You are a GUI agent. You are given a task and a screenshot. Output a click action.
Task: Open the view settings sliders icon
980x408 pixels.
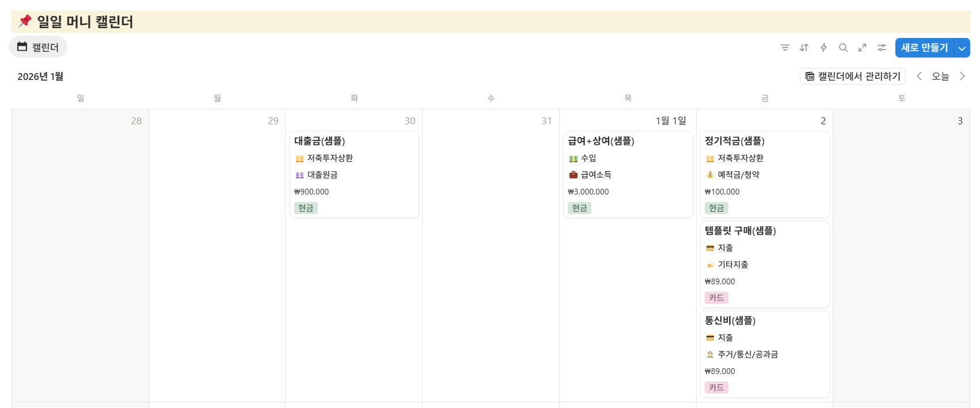(x=882, y=48)
